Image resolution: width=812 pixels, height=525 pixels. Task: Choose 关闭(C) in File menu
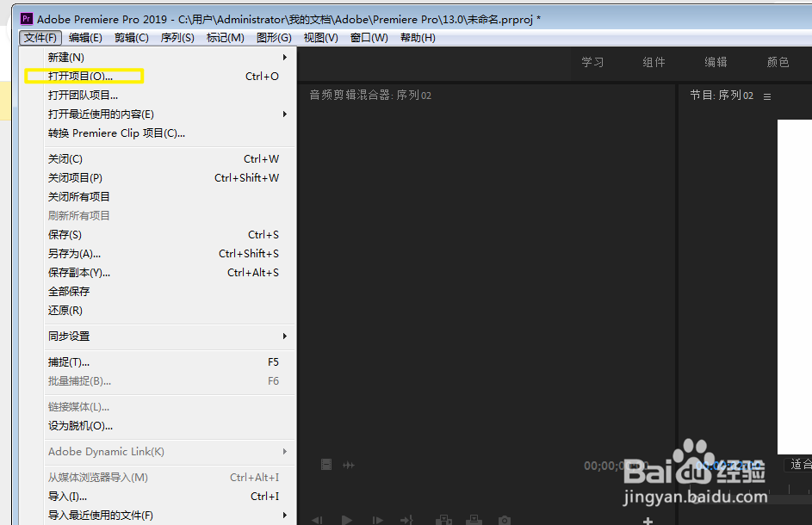[x=158, y=159]
